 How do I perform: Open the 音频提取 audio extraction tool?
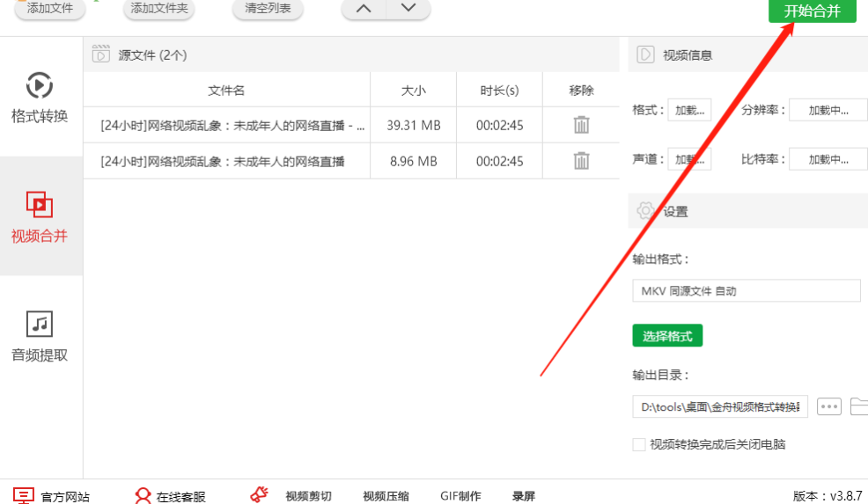click(40, 336)
